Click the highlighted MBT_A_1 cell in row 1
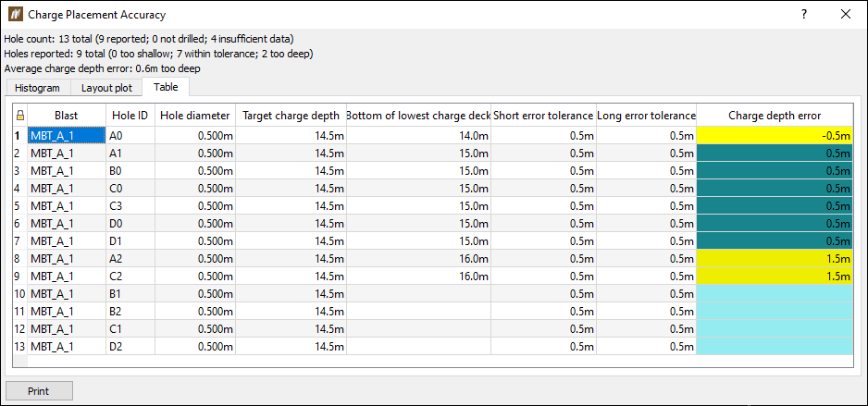The height and width of the screenshot is (406, 868). coord(67,136)
